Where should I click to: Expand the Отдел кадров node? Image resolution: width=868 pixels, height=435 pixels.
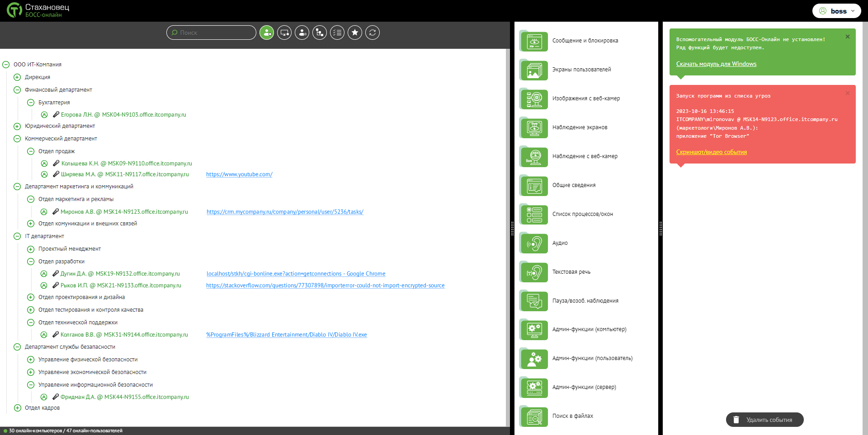click(x=17, y=408)
